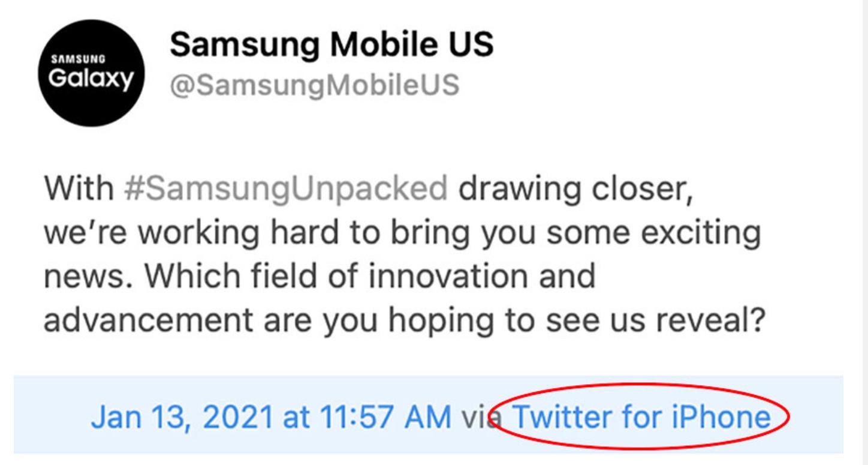Click the red oval around the source label
Screen dimensions: 868x465
coord(640,416)
